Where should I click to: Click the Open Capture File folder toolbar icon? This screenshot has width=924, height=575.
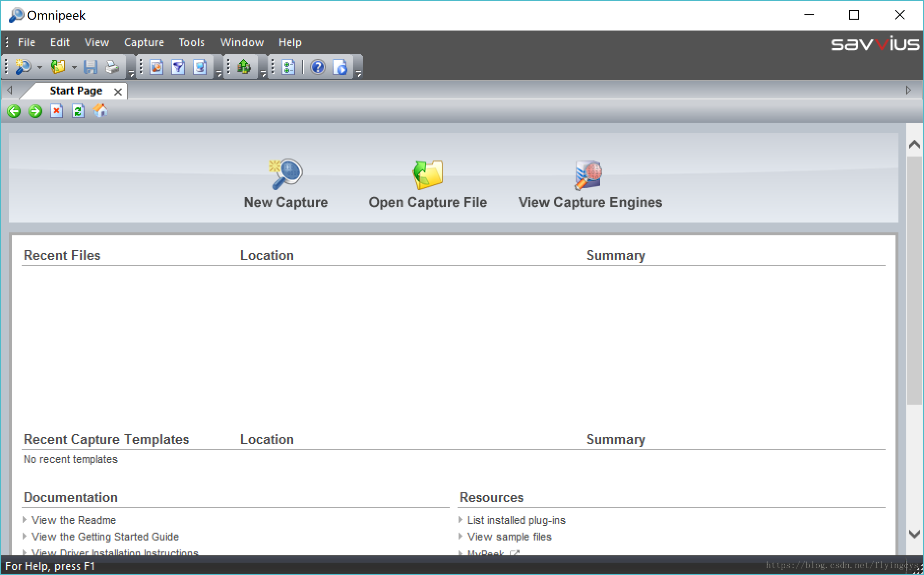pos(58,66)
